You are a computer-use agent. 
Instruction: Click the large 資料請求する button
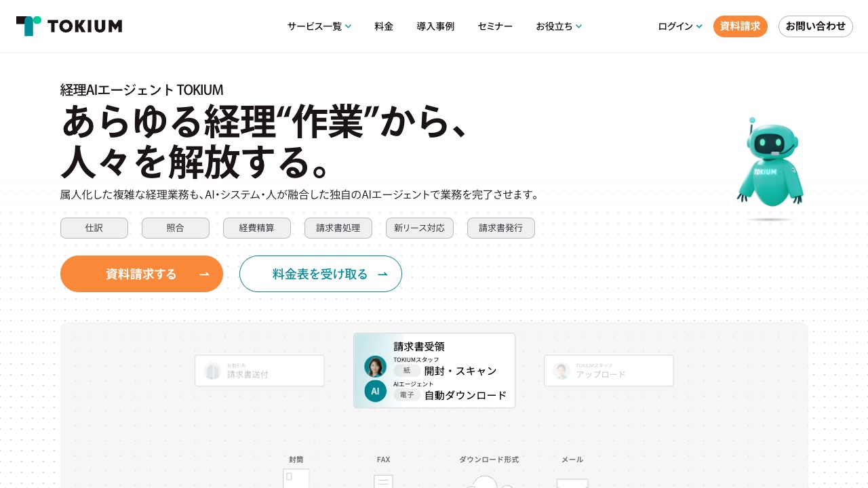[x=142, y=274]
